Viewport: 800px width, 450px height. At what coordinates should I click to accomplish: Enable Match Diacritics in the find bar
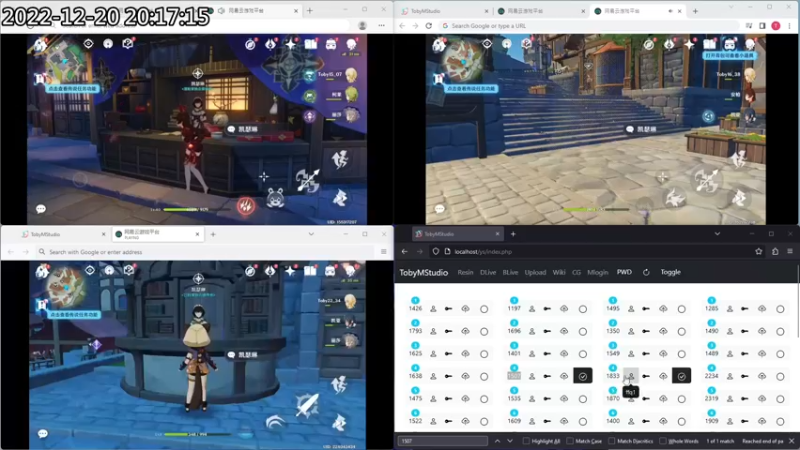[x=611, y=441]
